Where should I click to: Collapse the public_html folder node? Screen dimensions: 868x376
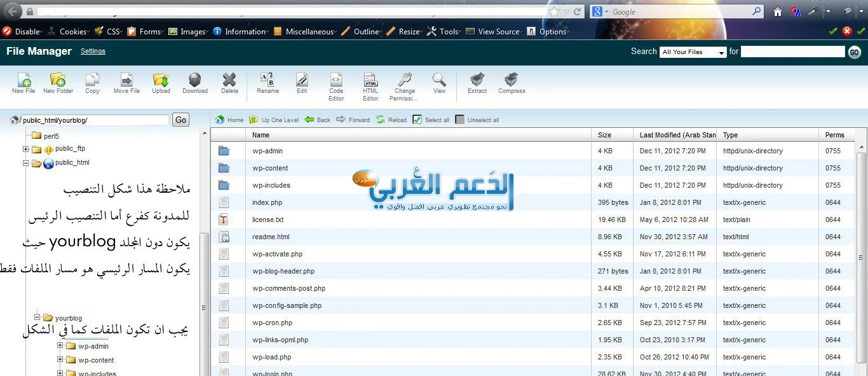coord(26,163)
